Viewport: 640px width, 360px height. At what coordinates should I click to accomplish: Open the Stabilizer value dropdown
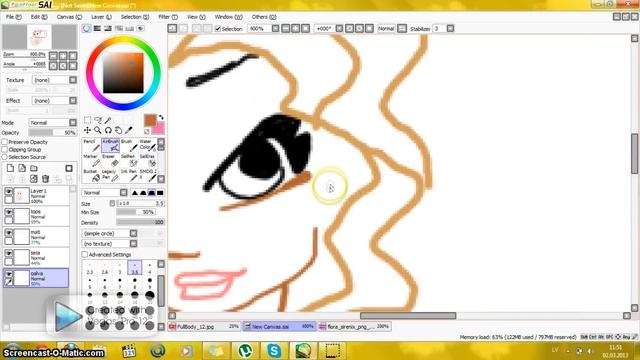coord(450,29)
